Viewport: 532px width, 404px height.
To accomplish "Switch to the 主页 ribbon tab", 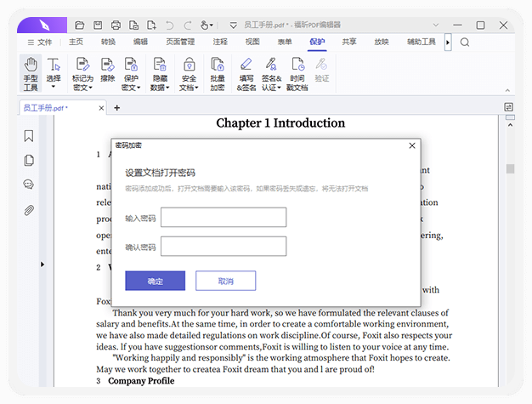I will 76,42.
